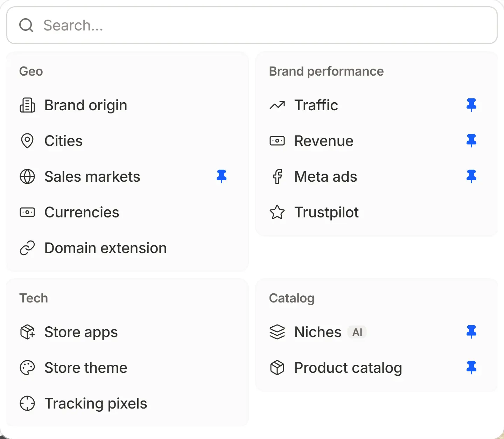Image resolution: width=504 pixels, height=439 pixels.
Task: Click the Brand origin building icon
Action: click(x=27, y=105)
